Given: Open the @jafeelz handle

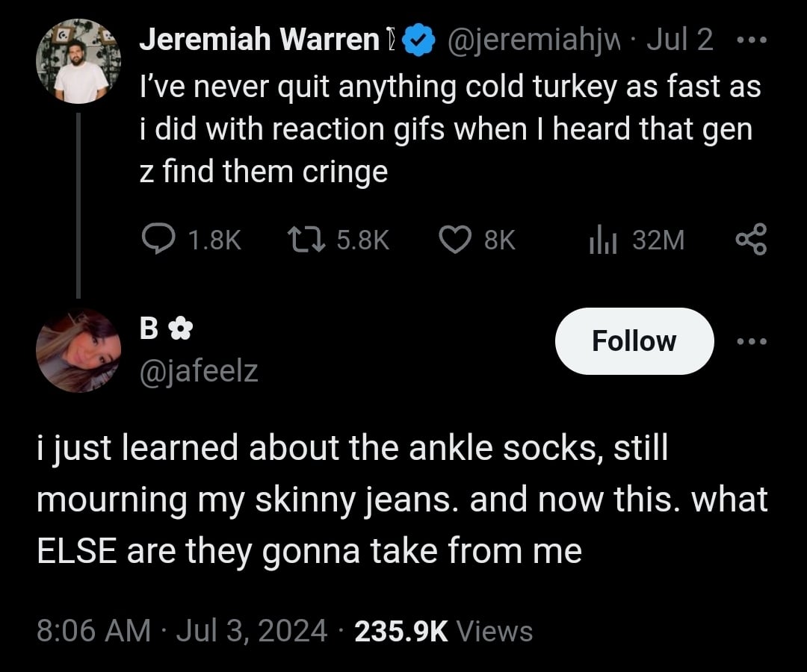Looking at the screenshot, I should click(x=199, y=370).
